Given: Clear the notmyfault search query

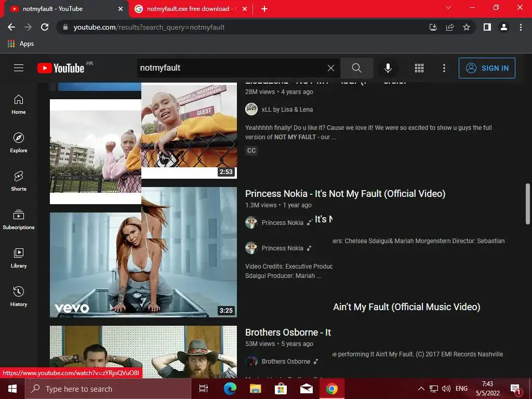Looking at the screenshot, I should (x=331, y=68).
